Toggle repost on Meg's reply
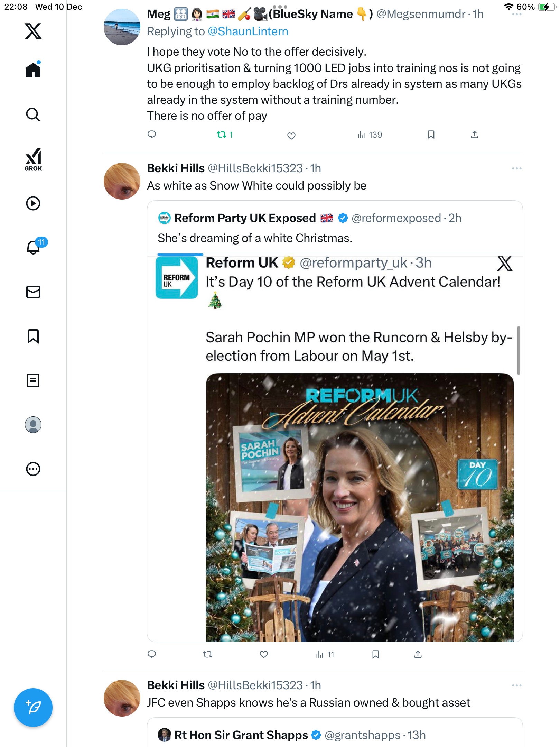This screenshot has width=560, height=747. click(x=222, y=135)
